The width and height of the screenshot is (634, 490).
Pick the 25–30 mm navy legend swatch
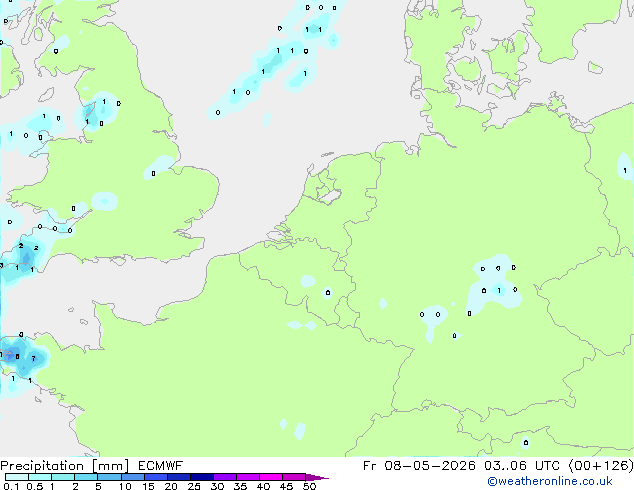201,477
